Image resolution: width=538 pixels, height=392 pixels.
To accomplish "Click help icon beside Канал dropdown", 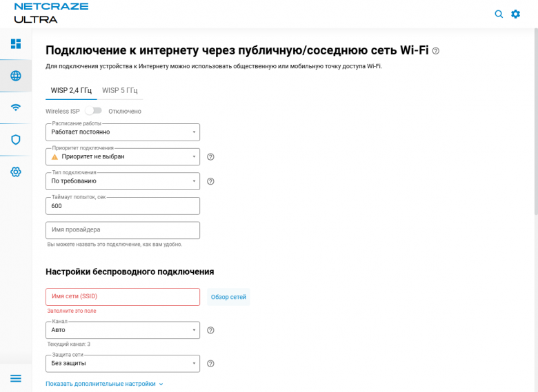I will [210, 330].
